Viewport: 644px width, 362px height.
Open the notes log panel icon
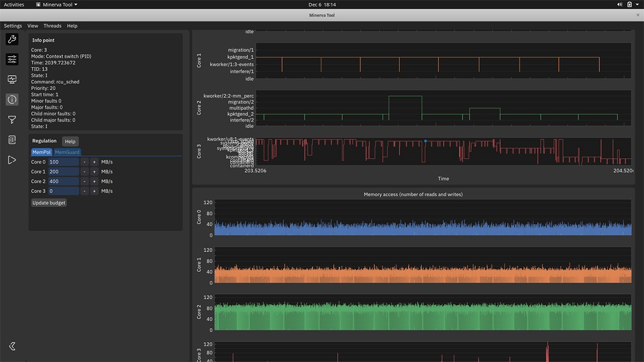click(12, 139)
